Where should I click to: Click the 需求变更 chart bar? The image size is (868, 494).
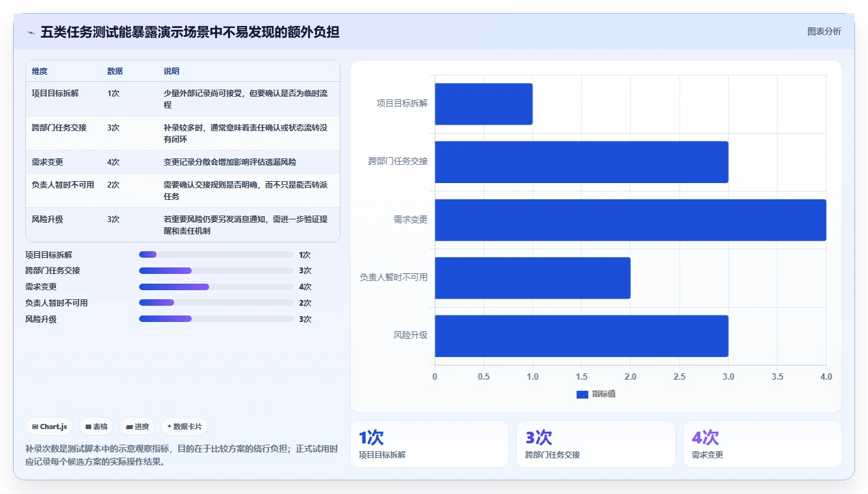pyautogui.click(x=630, y=220)
